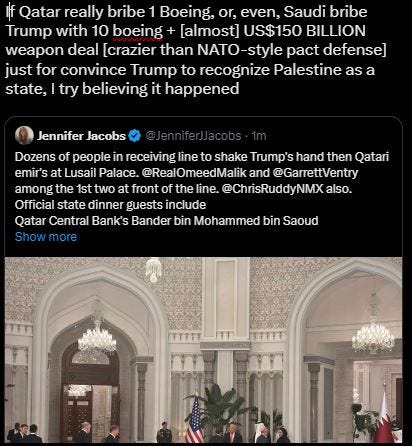The height and width of the screenshot is (446, 412).
Task: Open the Jennifer Jacobs display name
Action: 81,136
